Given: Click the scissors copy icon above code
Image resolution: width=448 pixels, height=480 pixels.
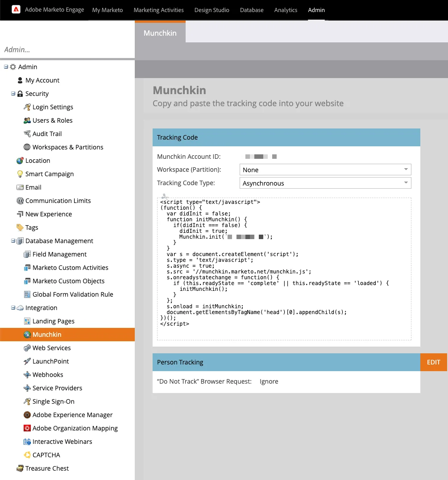Looking at the screenshot, I should pyautogui.click(x=165, y=196).
